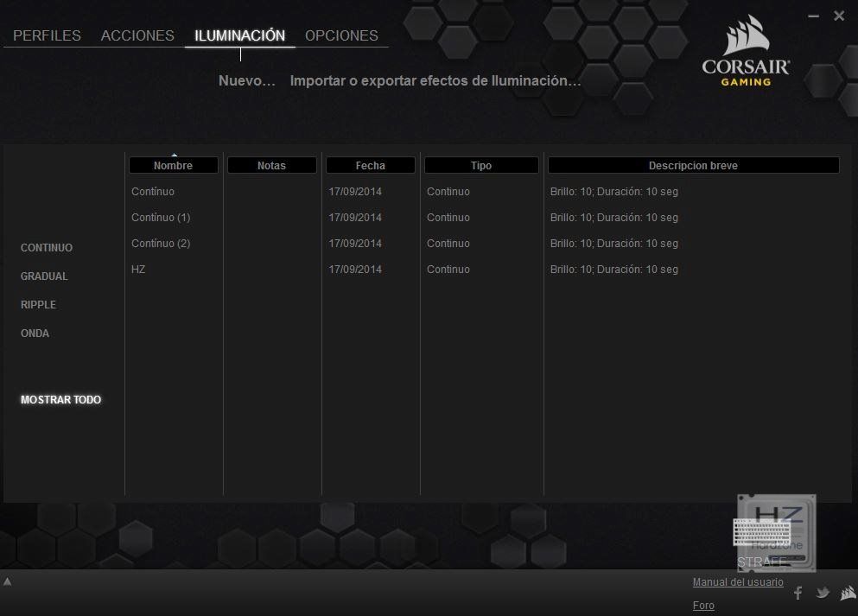Viewport: 858px width, 616px height.
Task: Close the Corsair utility window
Action: tap(839, 16)
